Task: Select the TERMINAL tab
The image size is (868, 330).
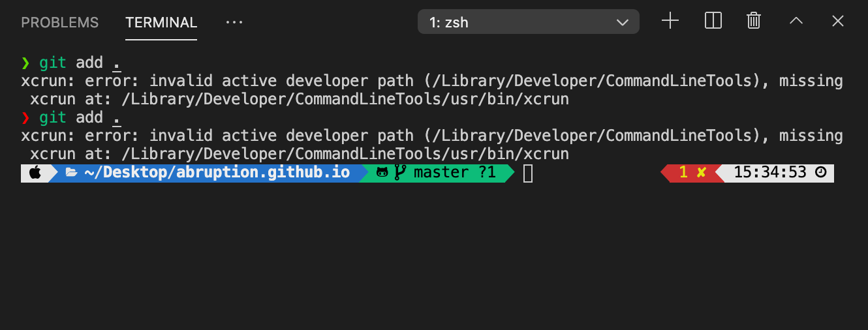Action: [x=161, y=22]
